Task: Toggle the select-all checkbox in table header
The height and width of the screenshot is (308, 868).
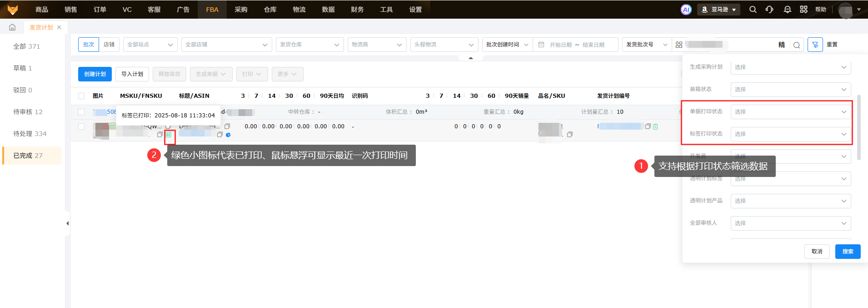Action: pyautogui.click(x=81, y=96)
